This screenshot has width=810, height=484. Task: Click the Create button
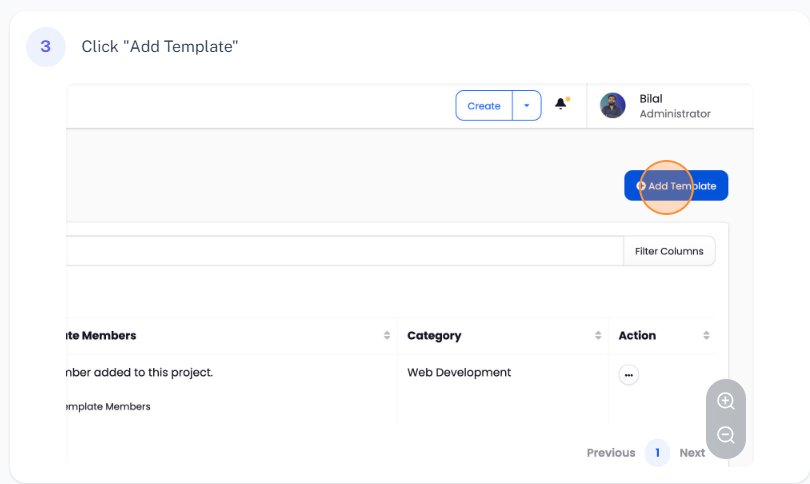tap(484, 106)
